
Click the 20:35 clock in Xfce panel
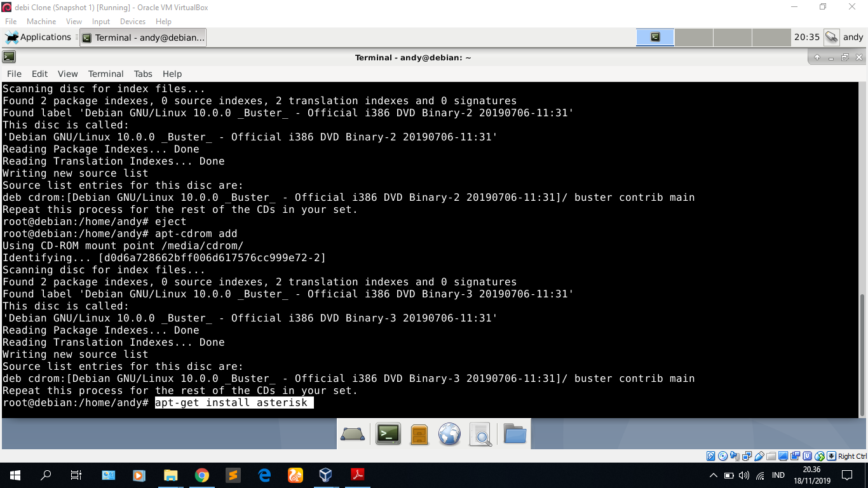807,37
